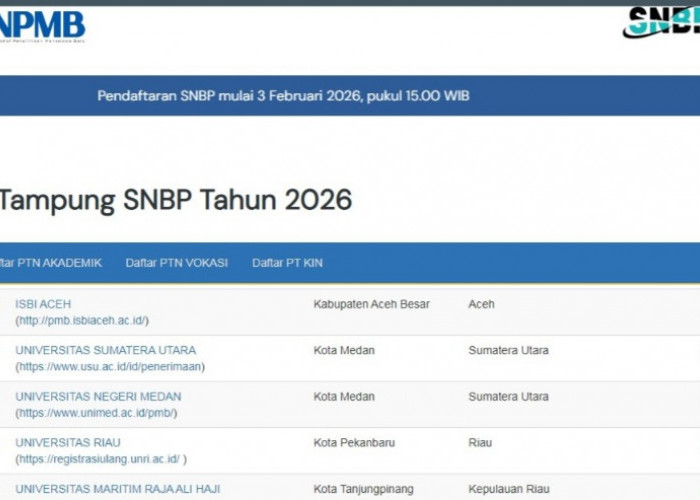Switch to Daftar PTN VOKASI tab
This screenshot has width=700, height=500.
coord(177,263)
